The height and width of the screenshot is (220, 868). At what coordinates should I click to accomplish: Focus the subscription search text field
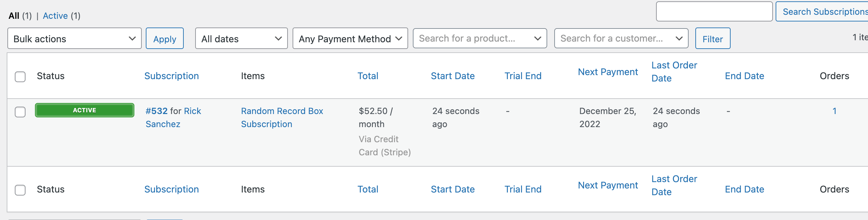[714, 11]
